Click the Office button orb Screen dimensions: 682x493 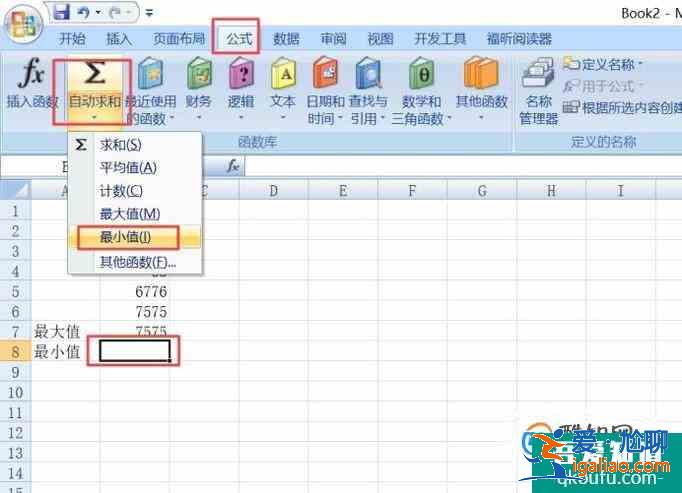[x=23, y=24]
